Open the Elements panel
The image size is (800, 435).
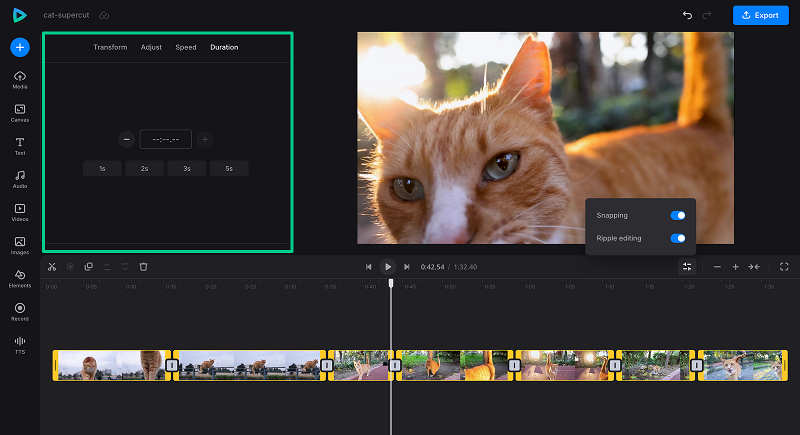tap(20, 278)
